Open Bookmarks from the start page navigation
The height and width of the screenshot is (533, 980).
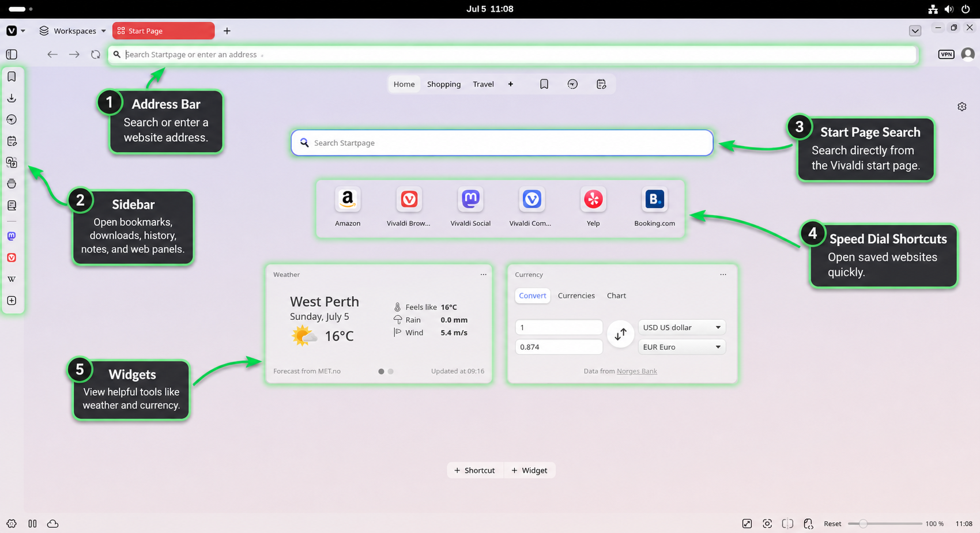click(x=544, y=84)
